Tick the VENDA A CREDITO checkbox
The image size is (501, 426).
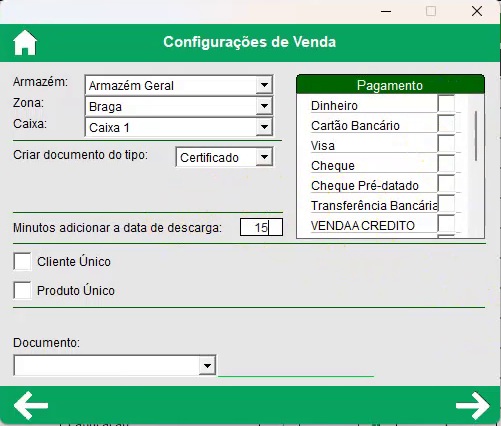coord(446,224)
